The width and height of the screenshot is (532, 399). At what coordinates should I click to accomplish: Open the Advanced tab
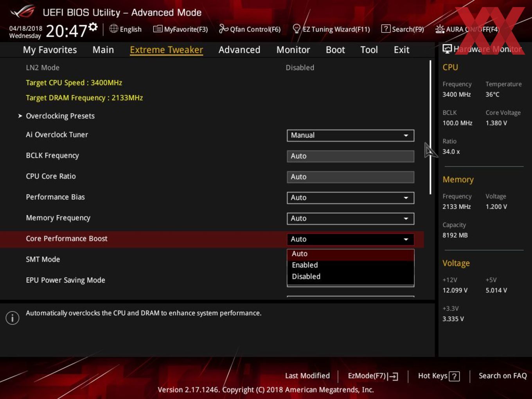coord(239,50)
